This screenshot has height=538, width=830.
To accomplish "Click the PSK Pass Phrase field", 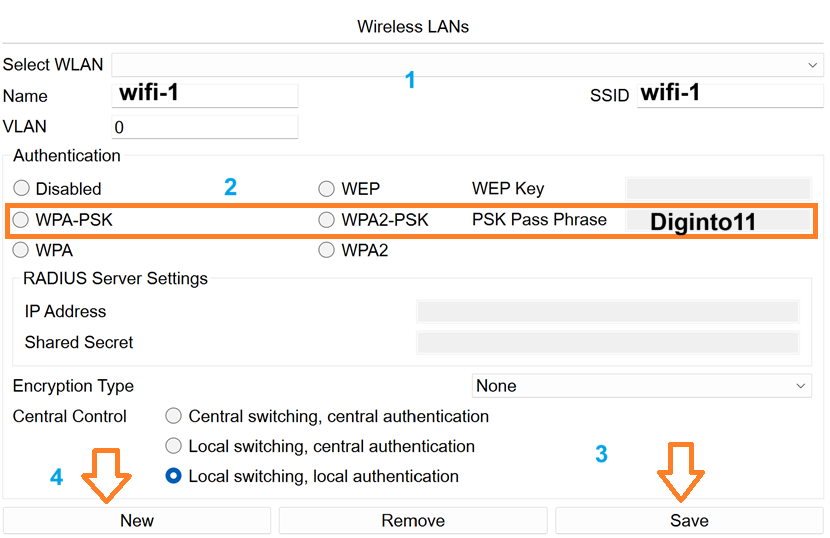I will [717, 221].
